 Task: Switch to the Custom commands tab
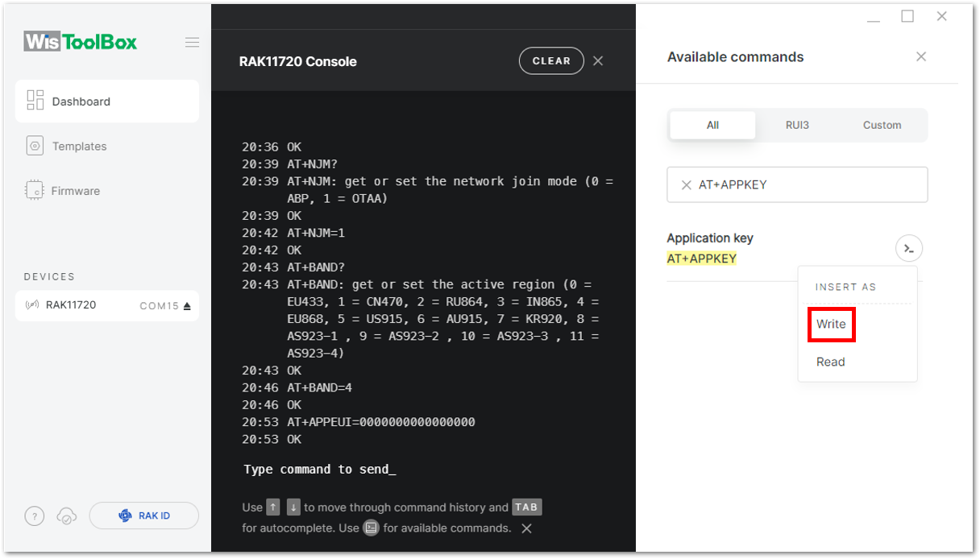[x=882, y=125]
